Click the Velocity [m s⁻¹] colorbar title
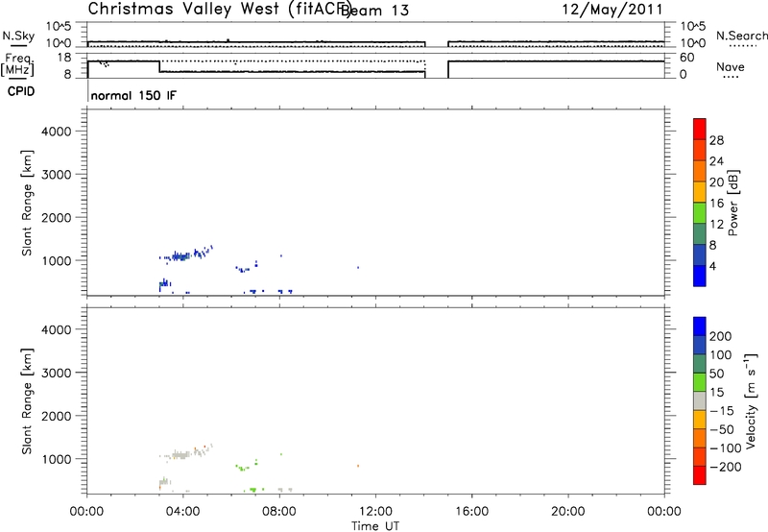This screenshot has height=532, width=768. [x=751, y=400]
